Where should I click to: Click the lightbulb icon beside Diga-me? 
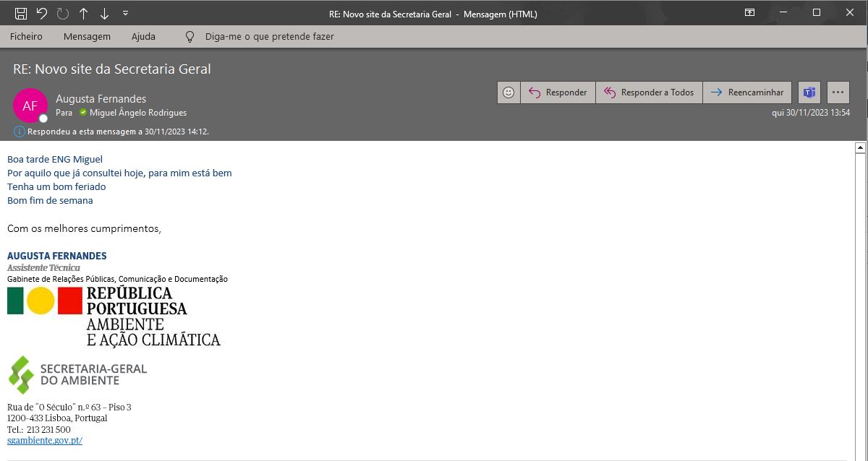tap(190, 36)
